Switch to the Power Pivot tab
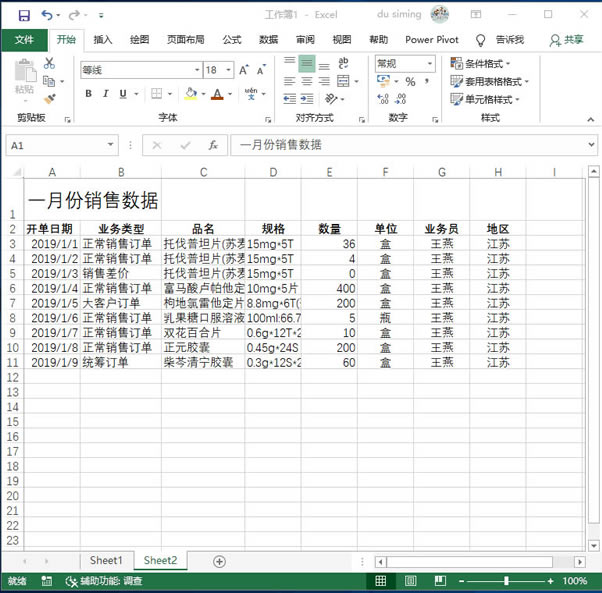This screenshot has height=593, width=602. [x=432, y=40]
